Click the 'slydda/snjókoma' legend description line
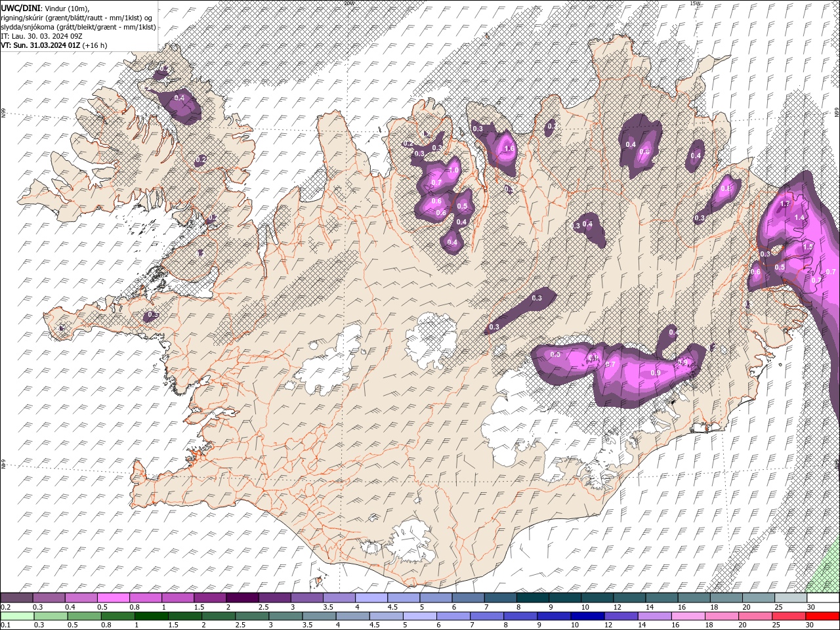Screen dimensions: 840x630 (x=78, y=27)
